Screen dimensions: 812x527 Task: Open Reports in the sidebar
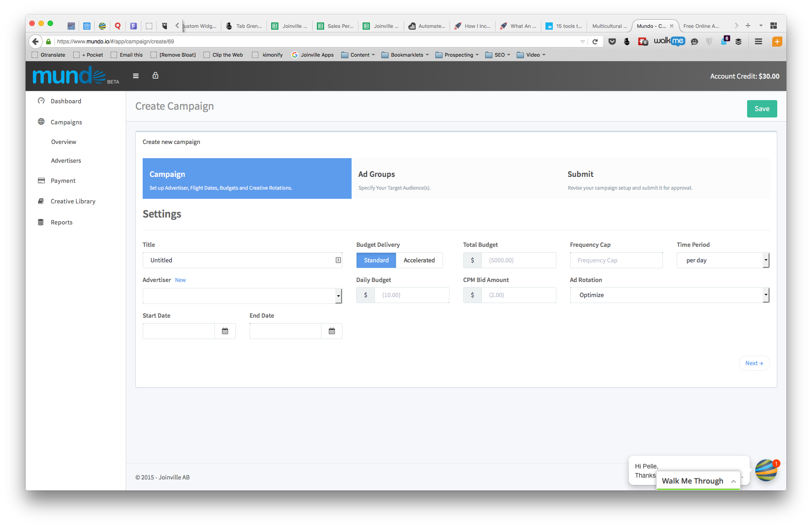(x=62, y=222)
